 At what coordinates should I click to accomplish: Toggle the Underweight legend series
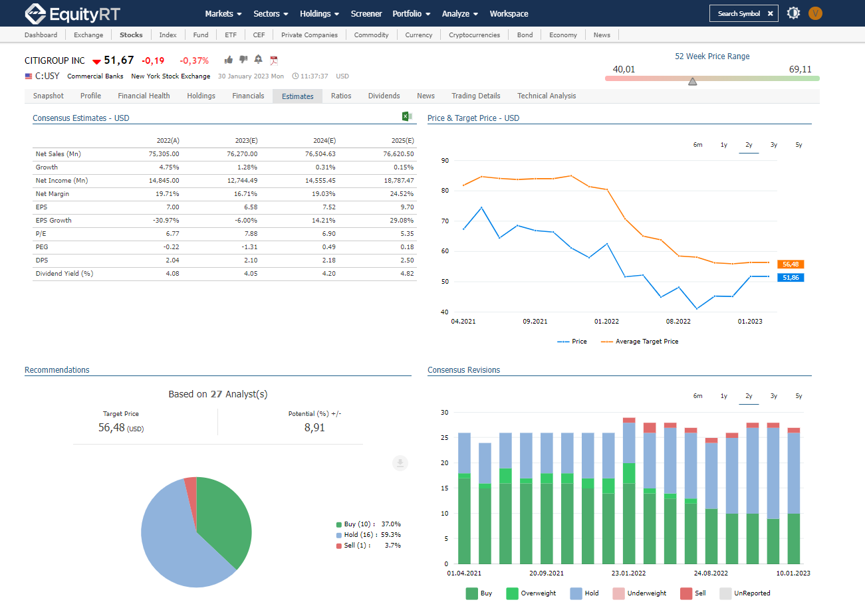(x=640, y=593)
